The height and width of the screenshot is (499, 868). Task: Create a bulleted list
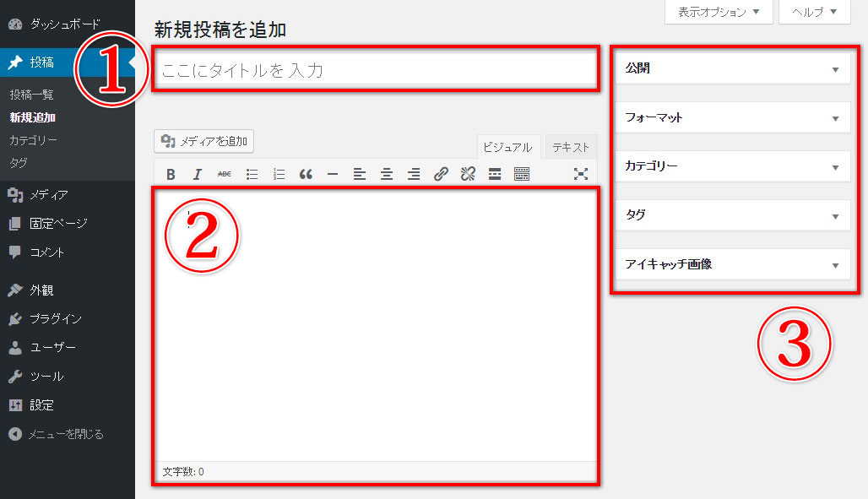click(252, 173)
